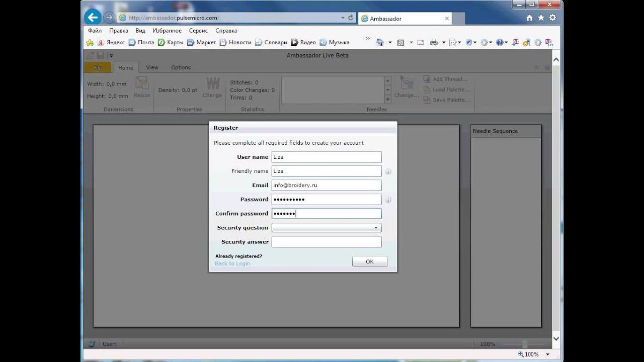Image resolution: width=644 pixels, height=362 pixels.
Task: Expand the quick access toolbar customize arrow
Action: click(111, 56)
